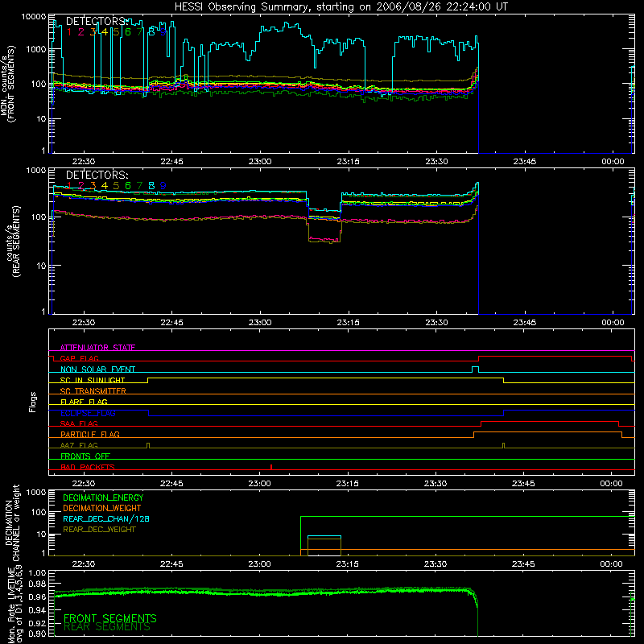The width and height of the screenshot is (644, 644).
Task: Click the FLARE_FLAG label
Action: (84, 402)
